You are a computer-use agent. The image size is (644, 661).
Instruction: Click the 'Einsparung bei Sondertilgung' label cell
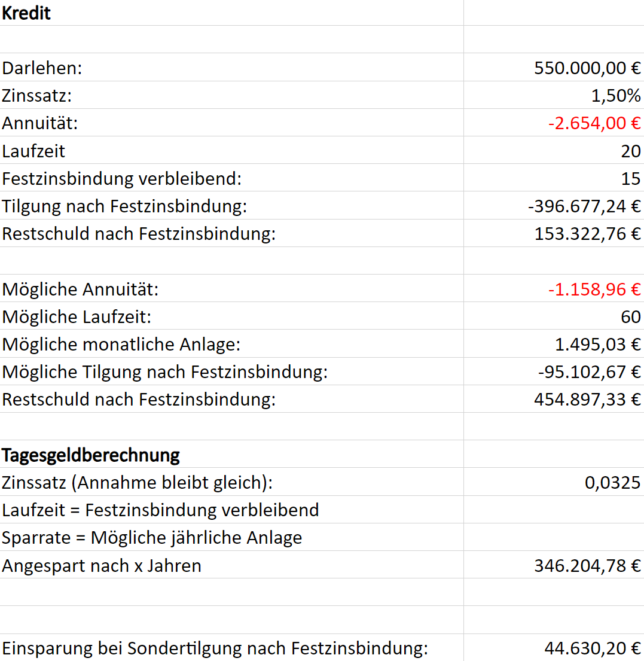215,648
